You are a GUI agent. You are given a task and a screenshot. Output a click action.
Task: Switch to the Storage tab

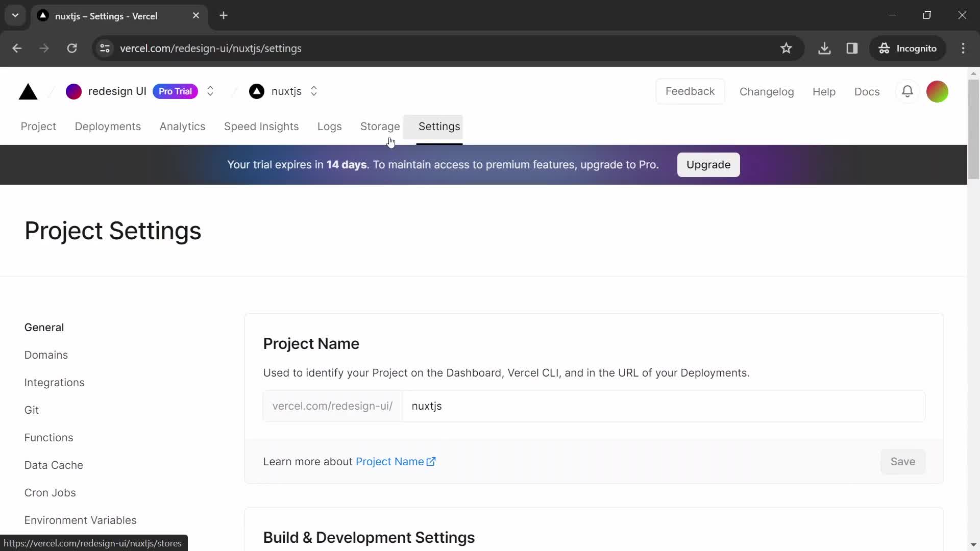pyautogui.click(x=380, y=127)
